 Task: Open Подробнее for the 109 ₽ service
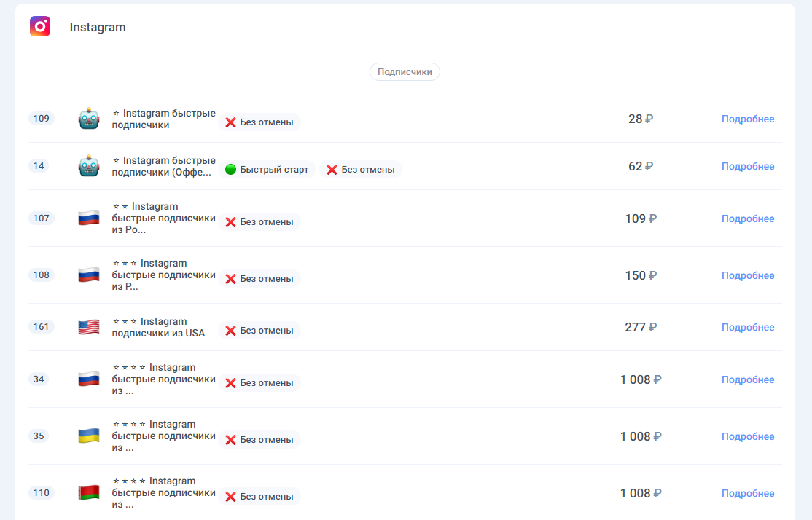coord(748,219)
